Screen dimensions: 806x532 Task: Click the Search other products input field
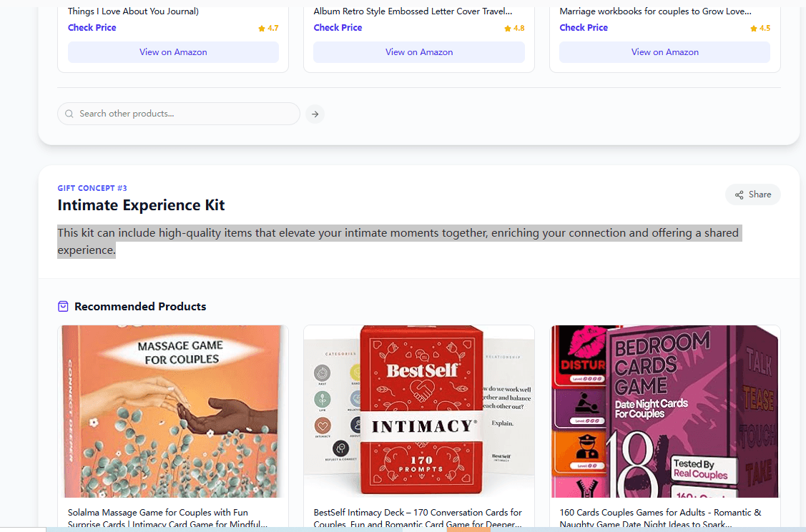tap(179, 114)
